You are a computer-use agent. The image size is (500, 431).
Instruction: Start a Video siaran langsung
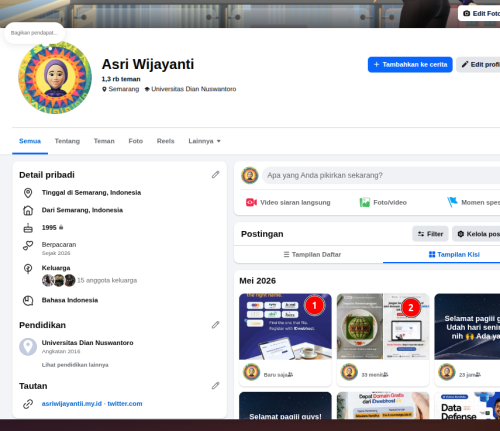pos(288,202)
